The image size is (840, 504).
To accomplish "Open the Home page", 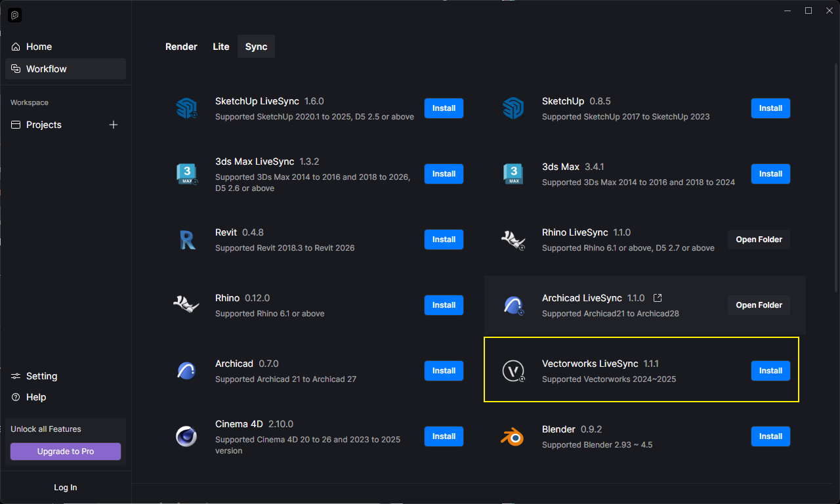I will 66,47.
